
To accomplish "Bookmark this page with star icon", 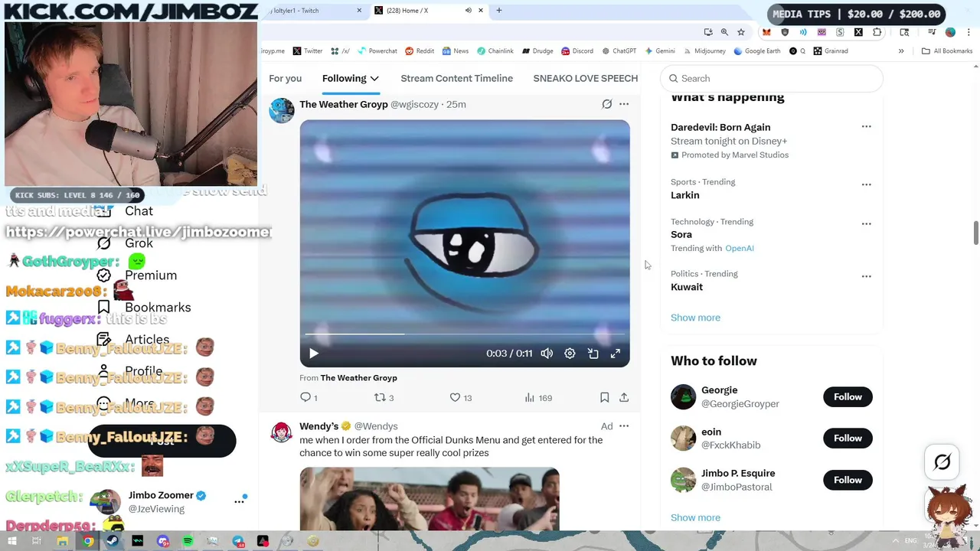I will pyautogui.click(x=740, y=32).
